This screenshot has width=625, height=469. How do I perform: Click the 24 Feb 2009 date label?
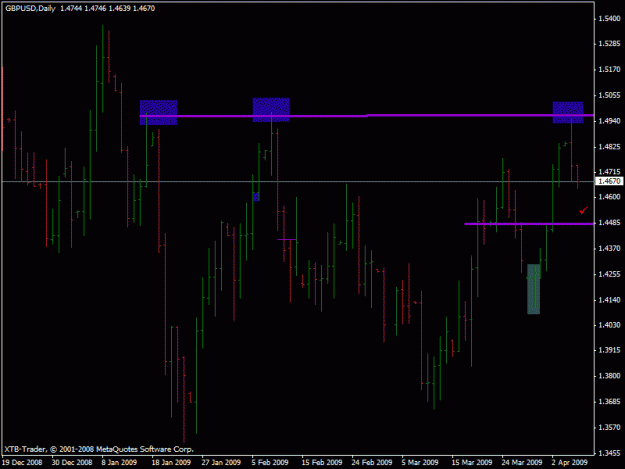click(371, 462)
